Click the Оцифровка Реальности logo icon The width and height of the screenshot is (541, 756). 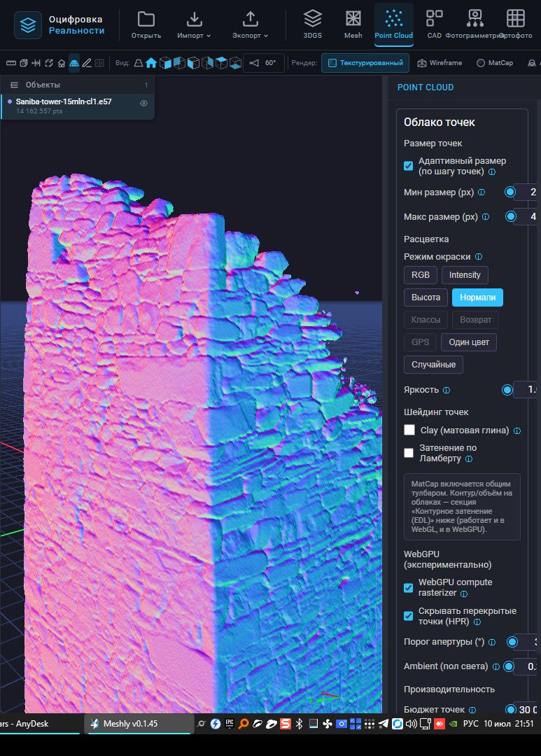pyautogui.click(x=28, y=25)
